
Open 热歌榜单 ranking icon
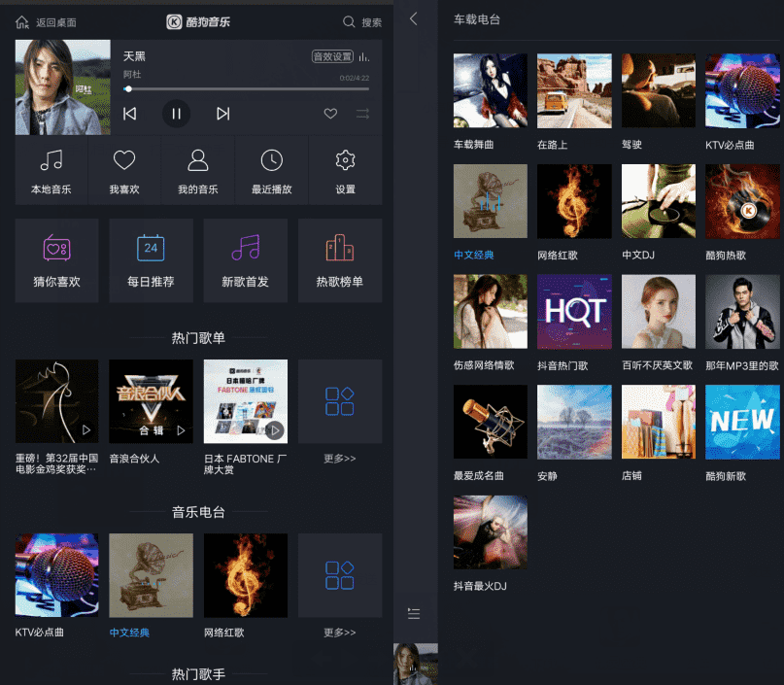point(340,248)
